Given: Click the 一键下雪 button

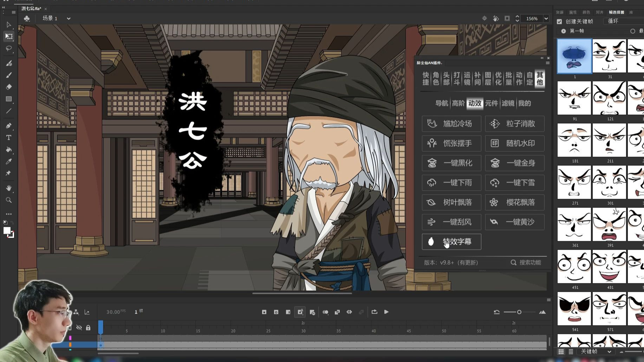Looking at the screenshot, I should [515, 183].
